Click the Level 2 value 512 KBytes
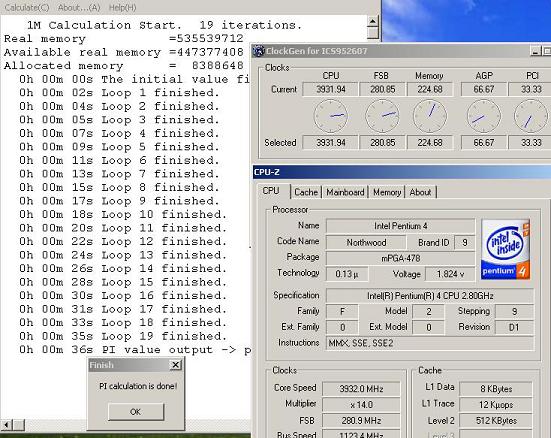 [x=496, y=420]
